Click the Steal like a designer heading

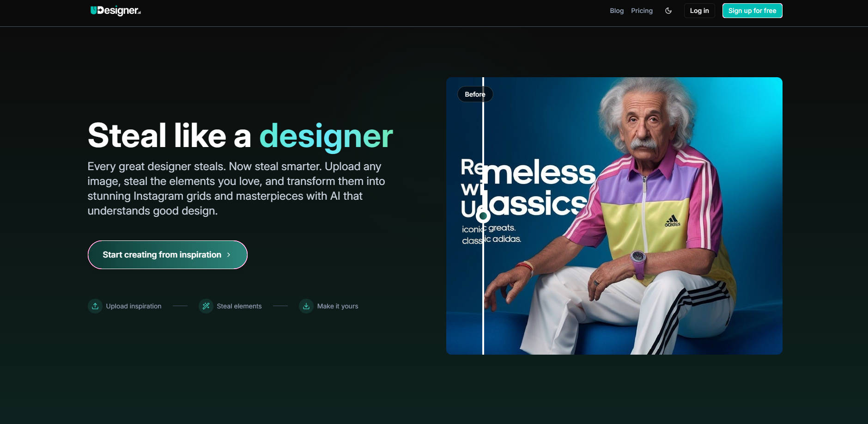[240, 135]
